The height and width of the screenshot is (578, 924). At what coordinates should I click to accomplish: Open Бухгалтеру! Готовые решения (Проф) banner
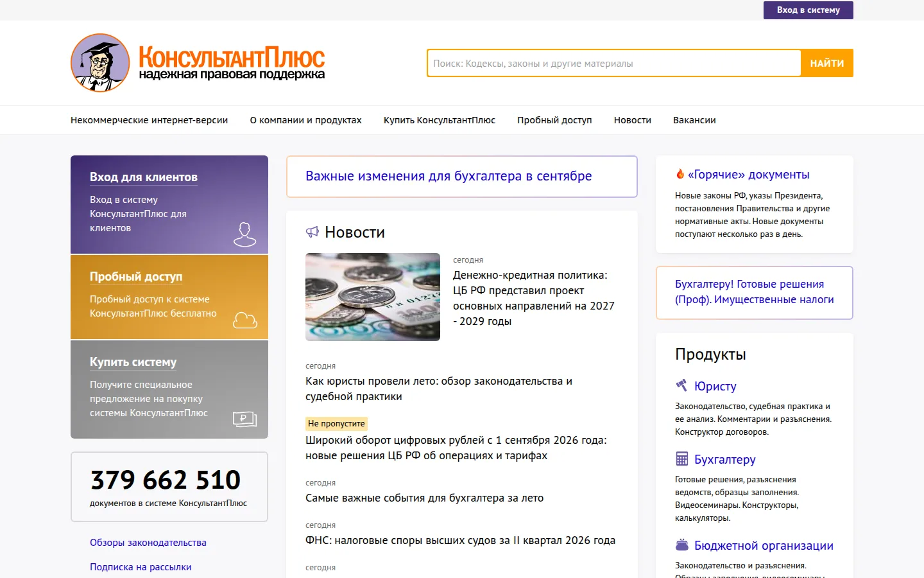(x=755, y=293)
